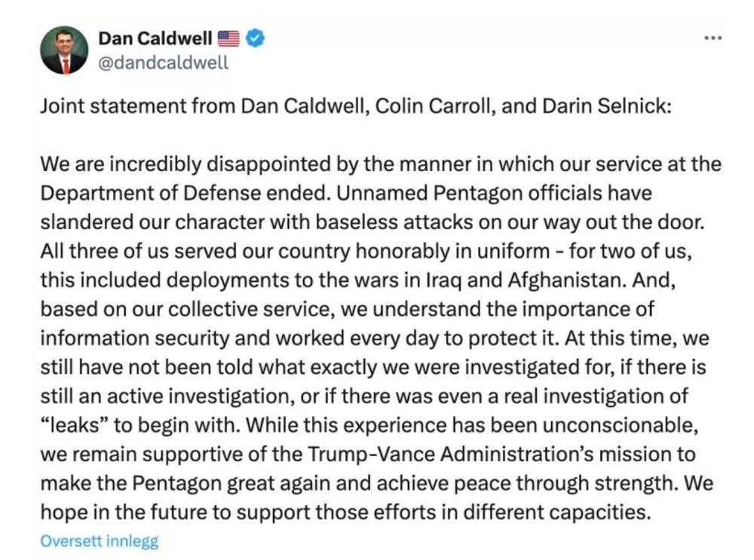Open Dan Caldwell's profile avatar photo
Screen dimensions: 754x560
63,50
